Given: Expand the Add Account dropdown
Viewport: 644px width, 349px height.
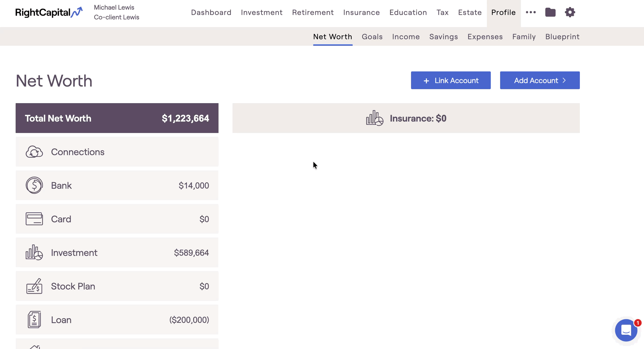Looking at the screenshot, I should (540, 80).
